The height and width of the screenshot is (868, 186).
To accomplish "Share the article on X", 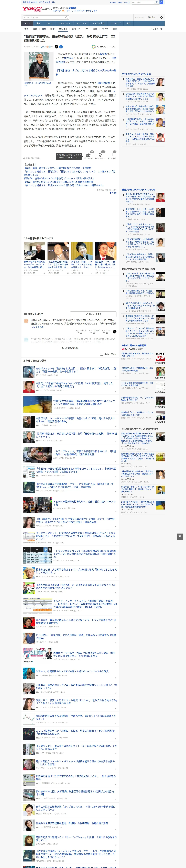I will [x=56, y=47].
